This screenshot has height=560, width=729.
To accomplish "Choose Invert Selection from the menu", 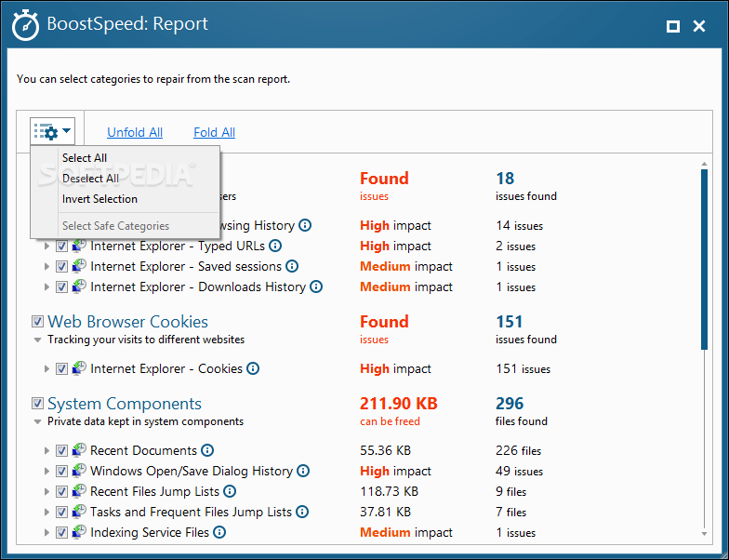I will pos(126,199).
